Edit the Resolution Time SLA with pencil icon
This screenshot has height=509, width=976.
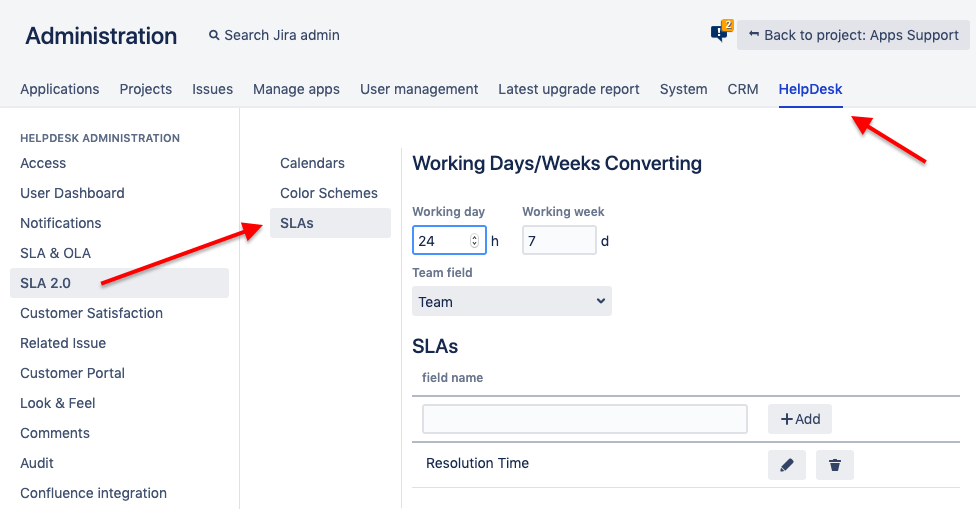tap(786, 465)
